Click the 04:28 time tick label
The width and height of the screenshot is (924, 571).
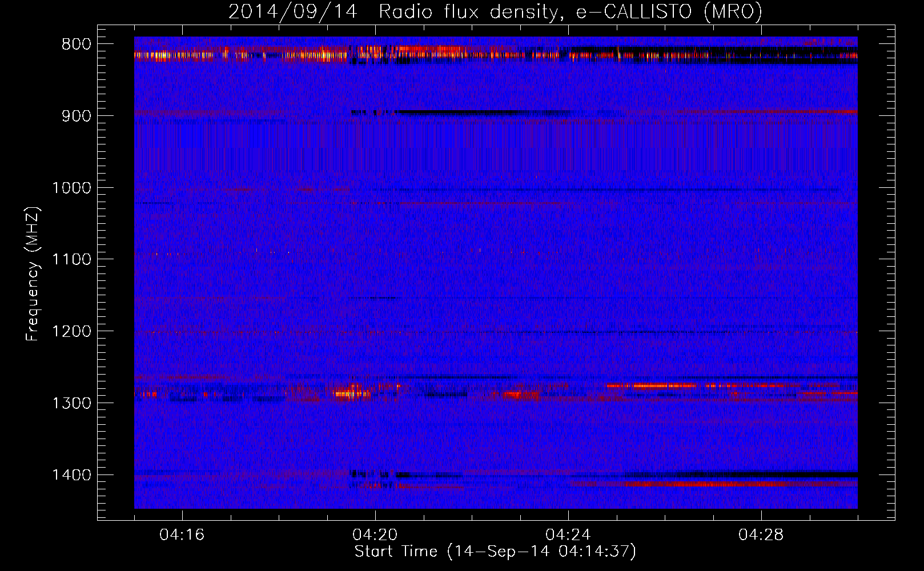pos(761,535)
